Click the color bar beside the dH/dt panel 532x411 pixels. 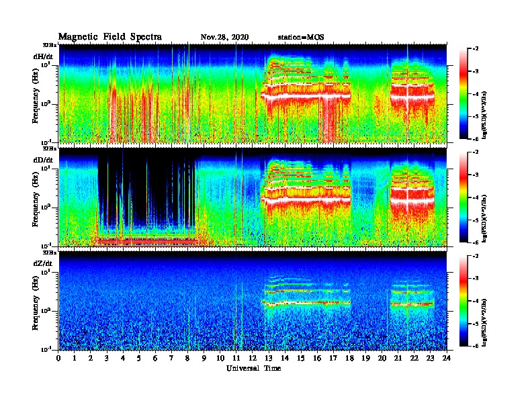463,94
